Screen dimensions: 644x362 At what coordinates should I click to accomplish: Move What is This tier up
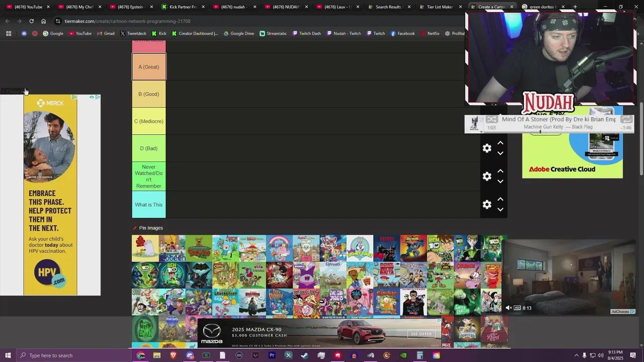click(x=500, y=200)
